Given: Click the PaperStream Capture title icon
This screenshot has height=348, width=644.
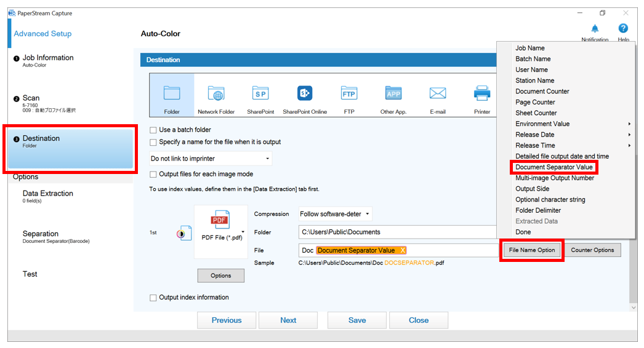Looking at the screenshot, I should (12, 13).
